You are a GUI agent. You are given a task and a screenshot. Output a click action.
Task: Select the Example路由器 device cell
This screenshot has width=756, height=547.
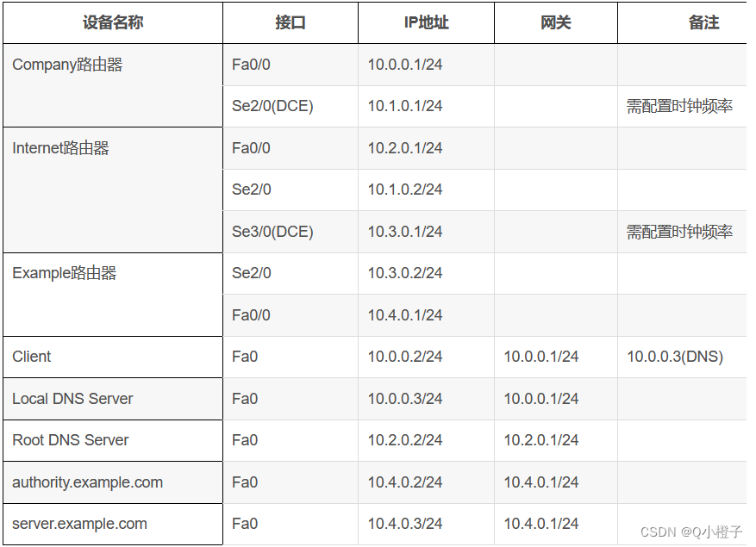[x=113, y=295]
